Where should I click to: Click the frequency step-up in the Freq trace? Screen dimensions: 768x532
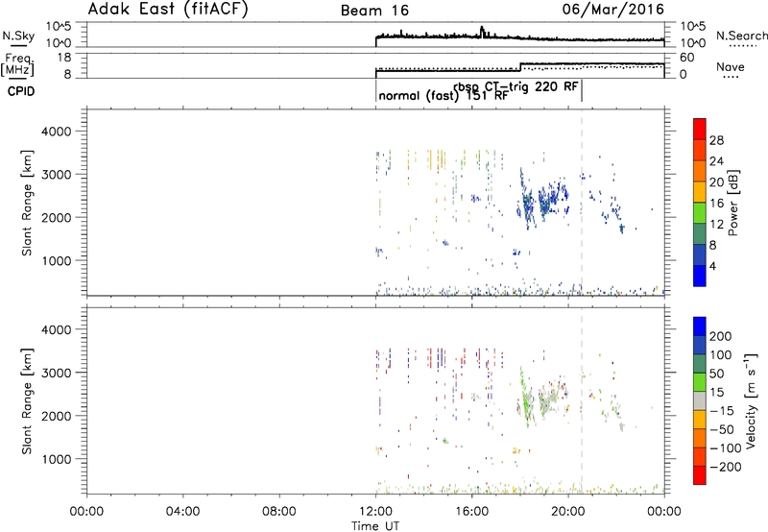(520, 67)
